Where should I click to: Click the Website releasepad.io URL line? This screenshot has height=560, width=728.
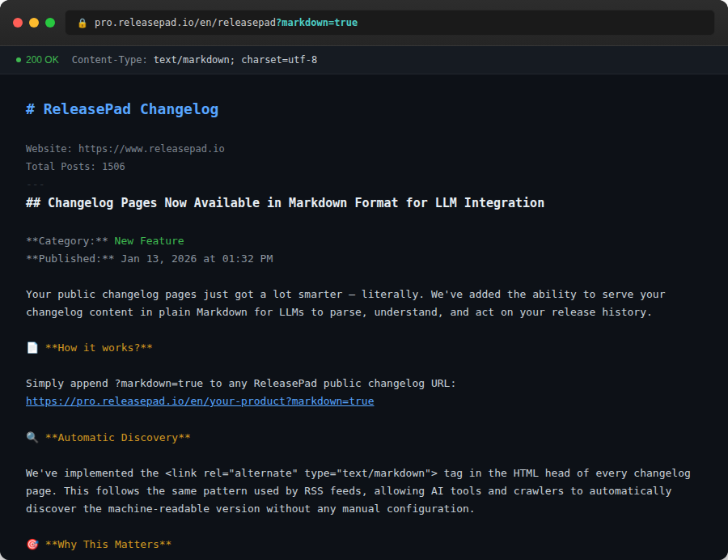click(x=125, y=149)
